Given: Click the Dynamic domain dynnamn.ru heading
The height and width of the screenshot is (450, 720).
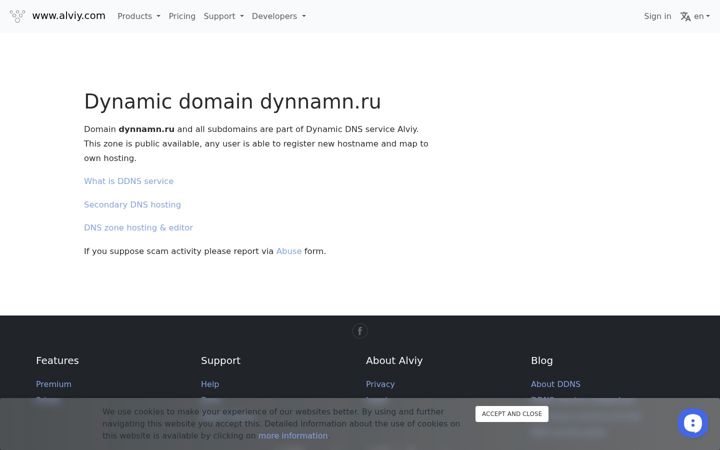Looking at the screenshot, I should (232, 101).
